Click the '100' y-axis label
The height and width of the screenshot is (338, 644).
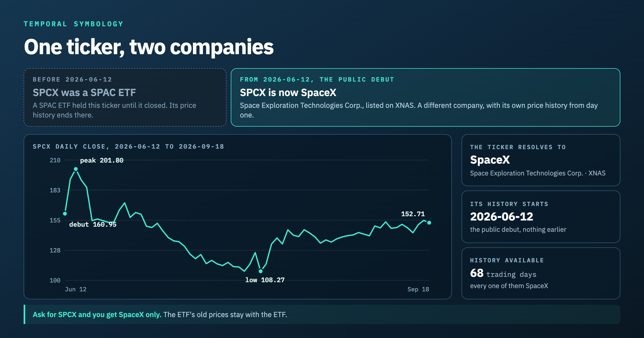point(55,281)
